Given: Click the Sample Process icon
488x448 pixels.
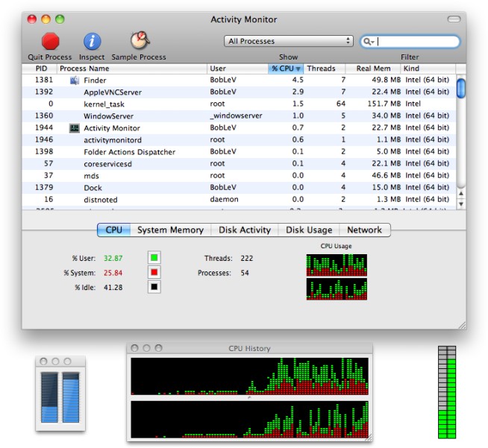Looking at the screenshot, I should [139, 41].
